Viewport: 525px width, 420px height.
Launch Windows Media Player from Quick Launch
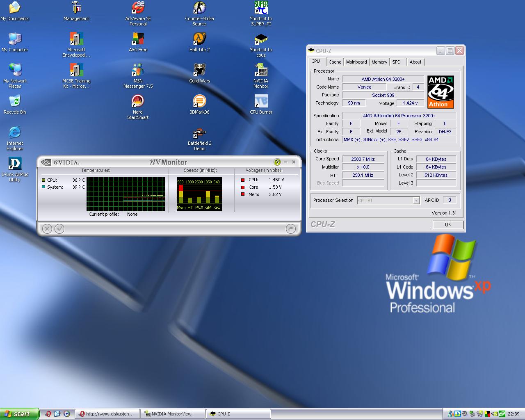tap(66, 414)
